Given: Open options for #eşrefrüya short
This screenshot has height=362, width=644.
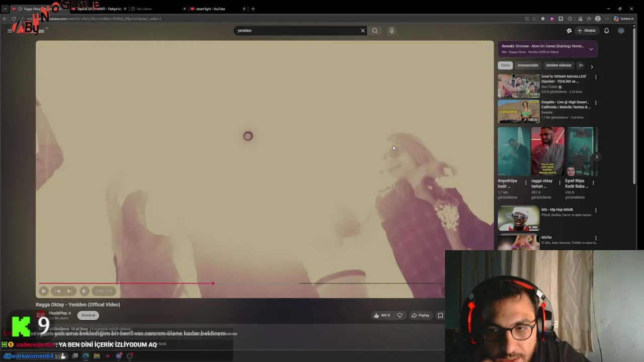Looking at the screenshot, I should point(526,183).
